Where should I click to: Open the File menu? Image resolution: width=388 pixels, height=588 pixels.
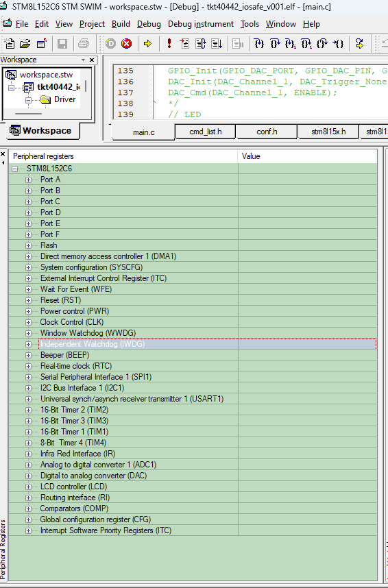(x=22, y=24)
